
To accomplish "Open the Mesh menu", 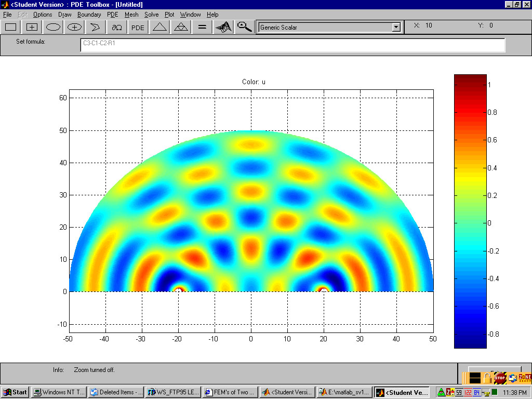I will 131,15.
